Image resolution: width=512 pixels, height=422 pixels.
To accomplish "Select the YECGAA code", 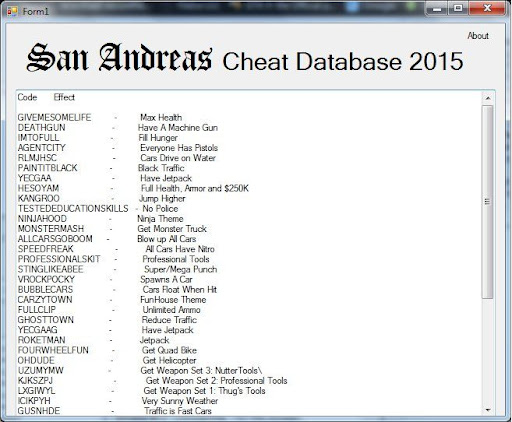I will (x=35, y=178).
